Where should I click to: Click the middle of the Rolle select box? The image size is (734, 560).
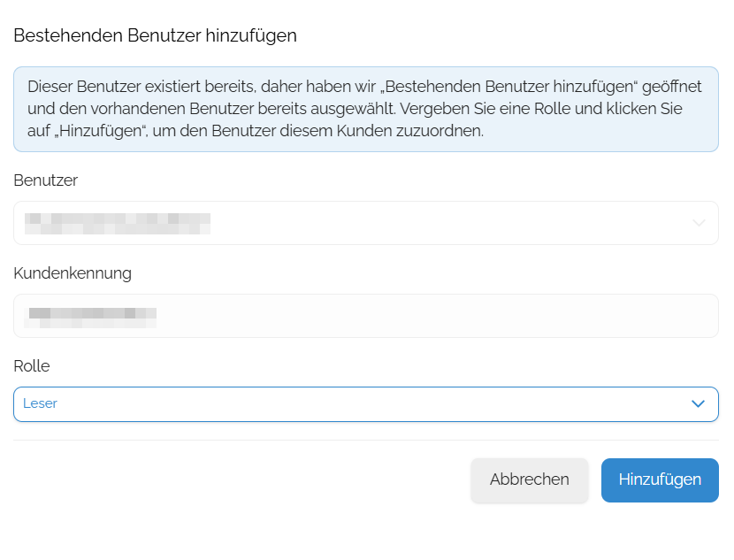click(x=366, y=404)
